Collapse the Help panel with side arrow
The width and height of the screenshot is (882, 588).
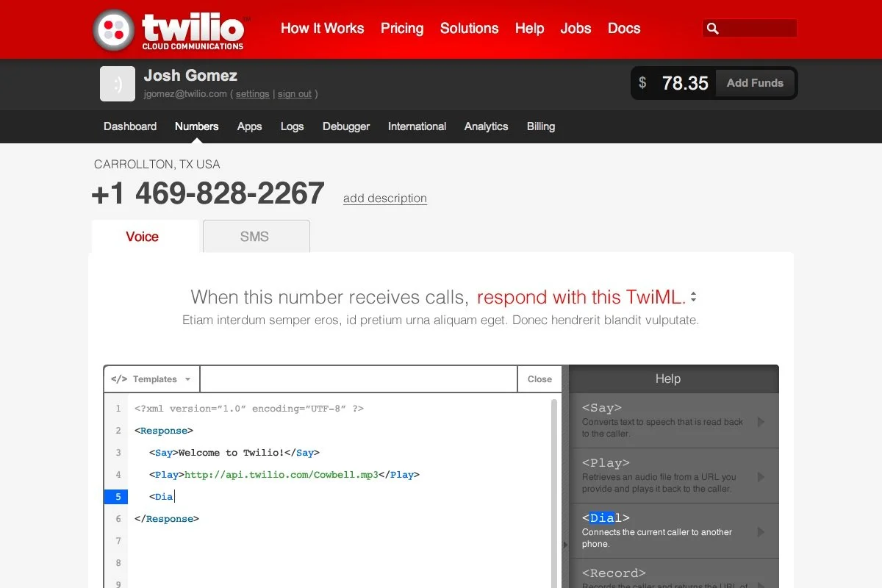click(565, 545)
